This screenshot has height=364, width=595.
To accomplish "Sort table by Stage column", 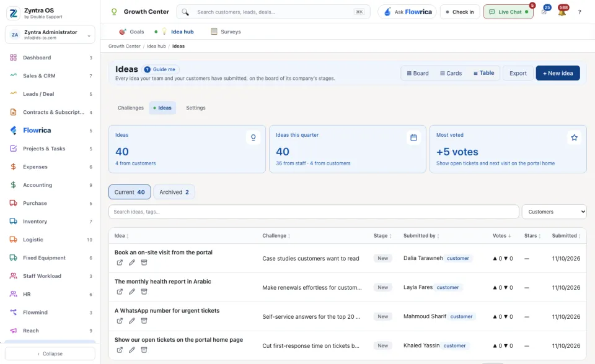I will (382, 236).
